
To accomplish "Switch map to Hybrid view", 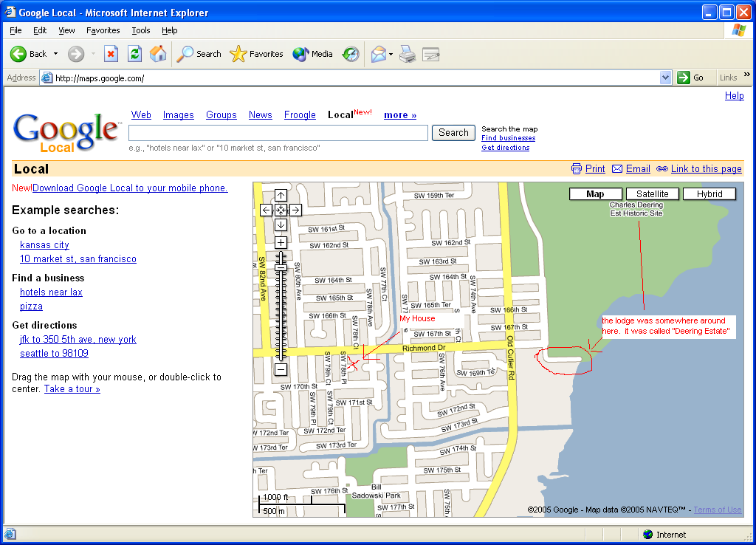I will click(709, 194).
